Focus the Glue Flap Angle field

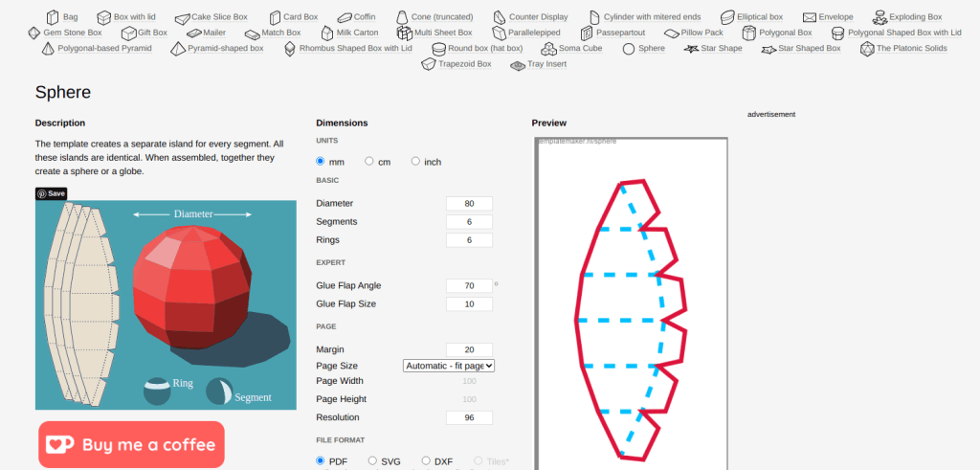click(x=469, y=285)
